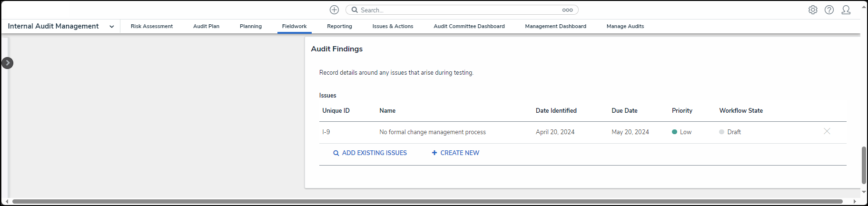Click the plus quick-add icon
This screenshot has height=206, width=868.
[334, 10]
